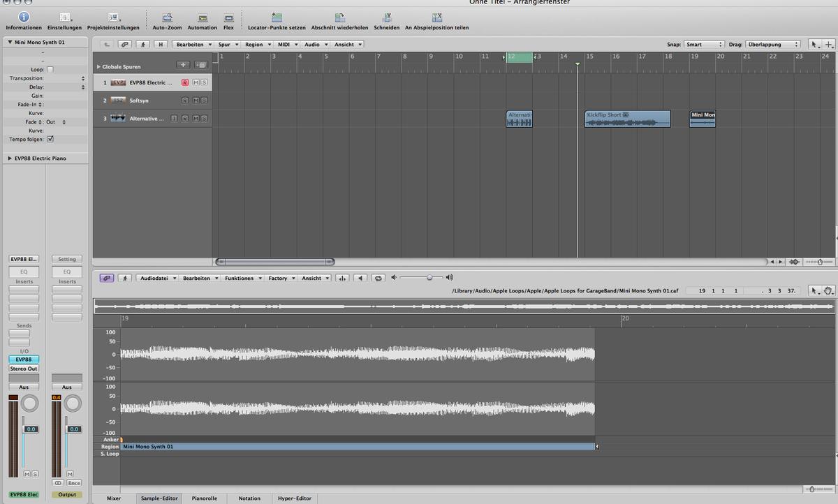Viewport: 838px width, 504px height.
Task: Open the MIDI menu
Action: click(x=288, y=44)
